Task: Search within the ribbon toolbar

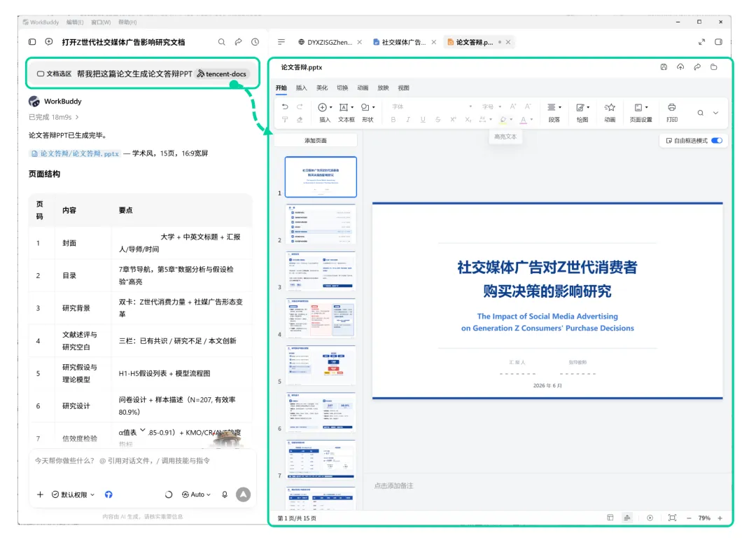Action: coord(701,113)
